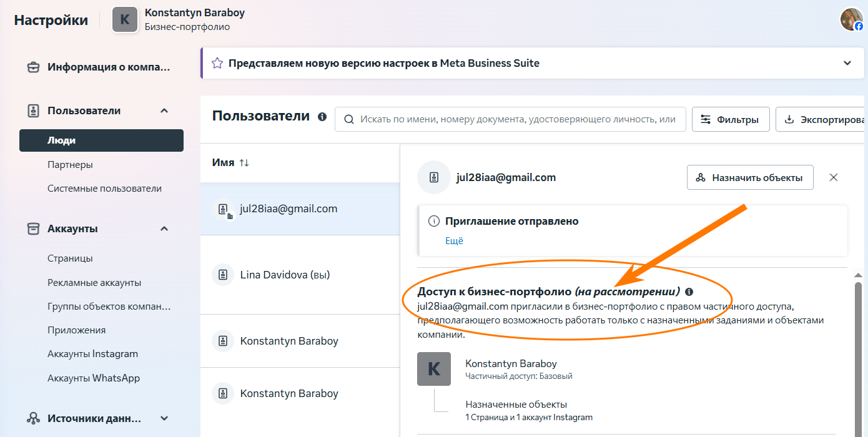Image resolution: width=868 pixels, height=437 pixels.
Task: Click the Источники данных nodes icon
Action: click(34, 418)
